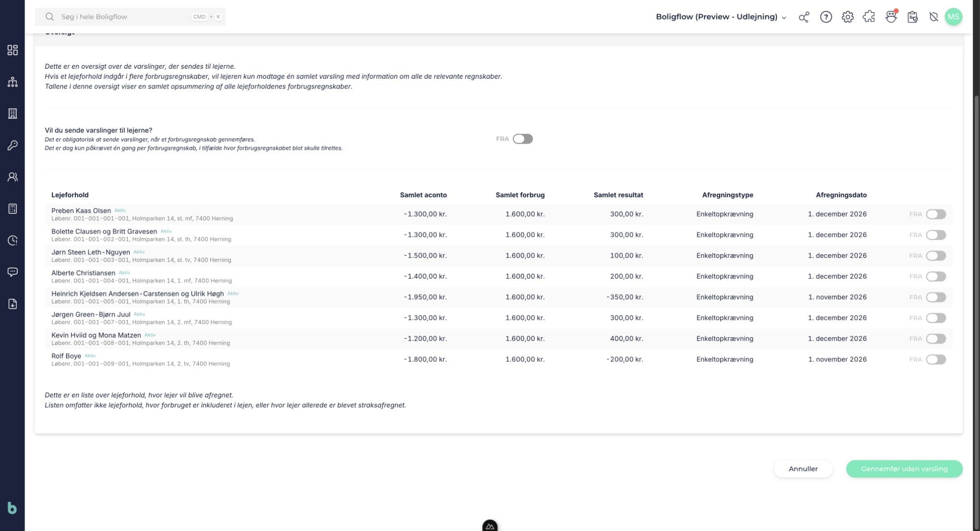Click the share icon in top bar
Viewport: 980px width, 531px height.
pyautogui.click(x=804, y=17)
